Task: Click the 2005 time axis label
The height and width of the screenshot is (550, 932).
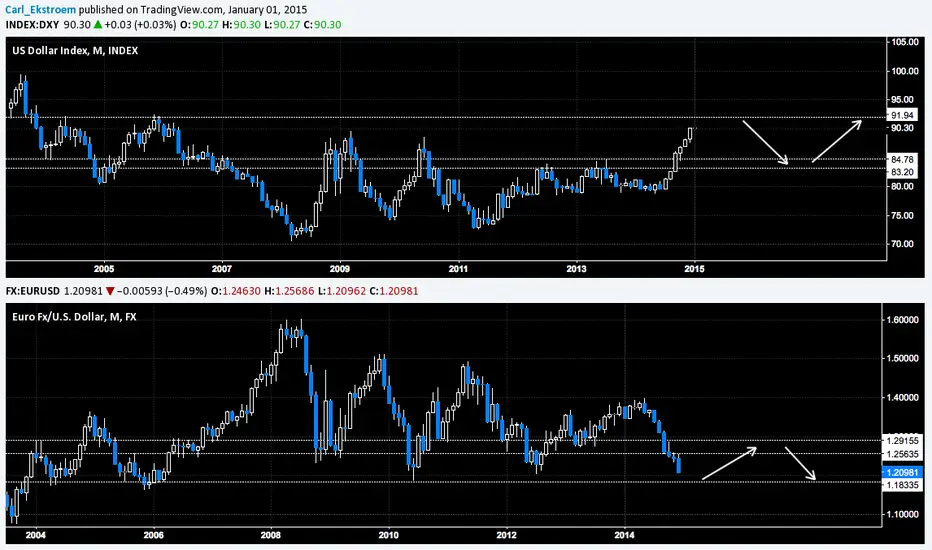Action: pos(104,269)
